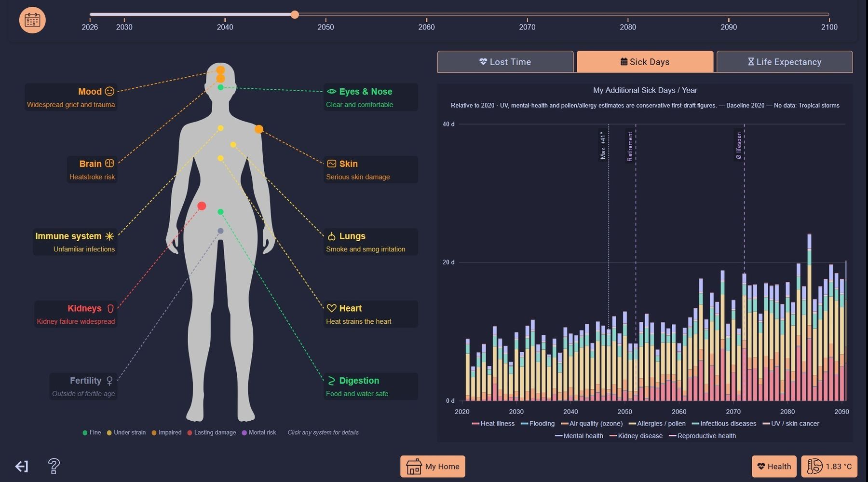This screenshot has height=482, width=868.
Task: Toggle Infectious diseases legend series
Action: coord(724,424)
